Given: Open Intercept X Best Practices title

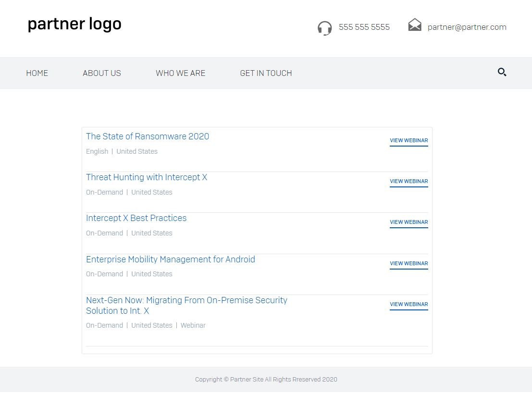Looking at the screenshot, I should tap(136, 218).
